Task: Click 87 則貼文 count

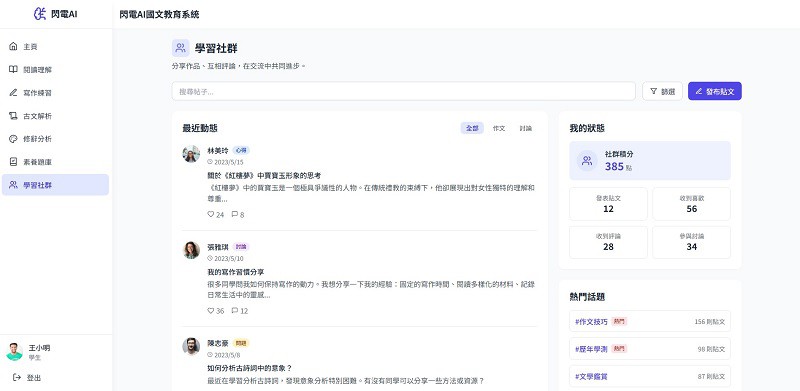Action: (x=711, y=376)
